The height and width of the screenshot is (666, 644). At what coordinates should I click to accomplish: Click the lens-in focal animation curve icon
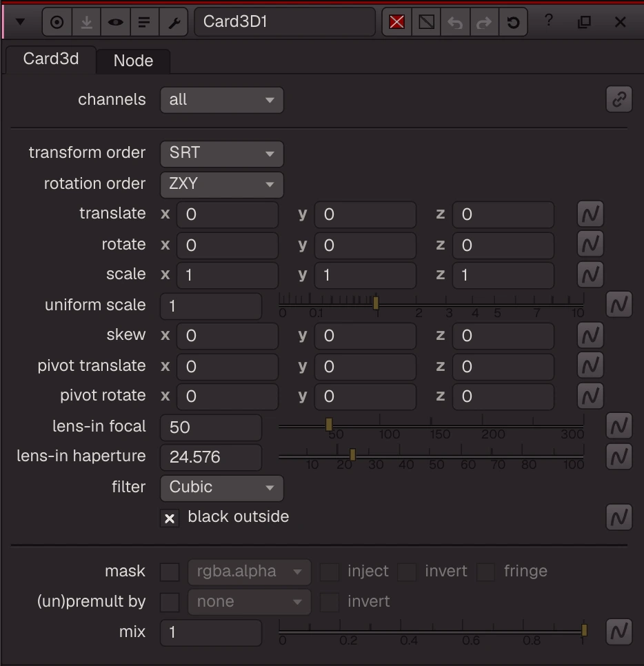[619, 426]
